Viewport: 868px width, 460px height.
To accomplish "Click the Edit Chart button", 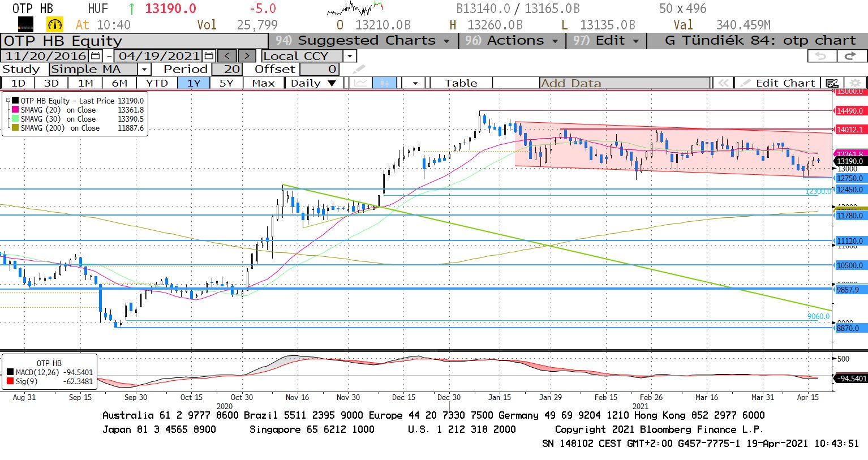I will pos(779,83).
